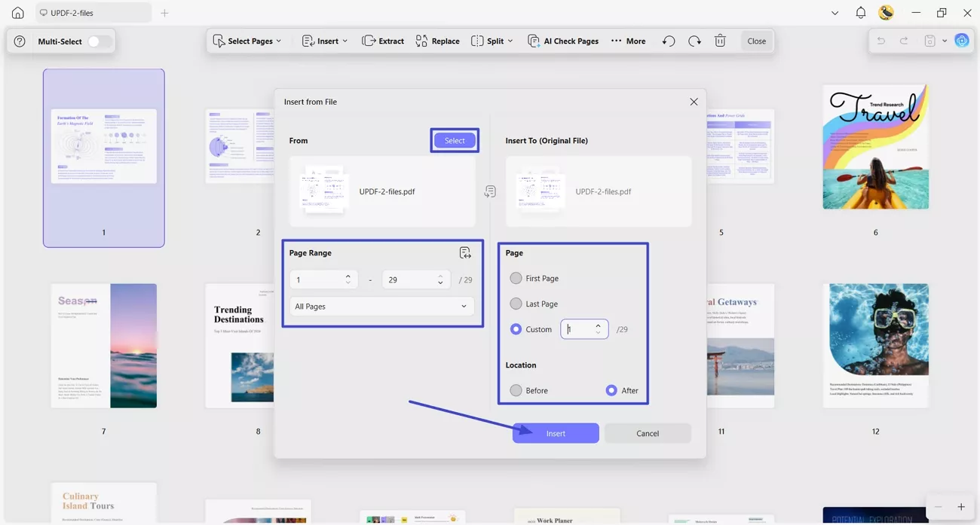Open the More toolbar menu
The image size is (980, 525).
point(628,41)
